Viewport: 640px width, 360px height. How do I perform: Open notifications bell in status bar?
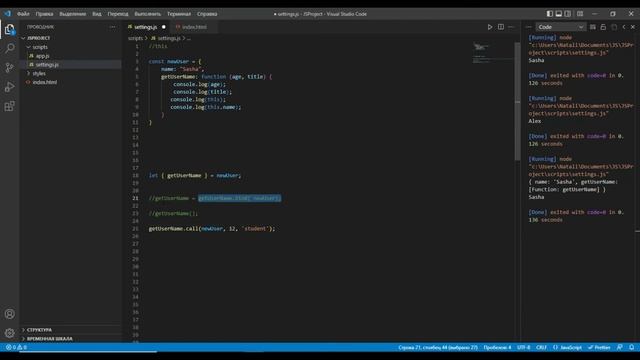click(x=631, y=347)
